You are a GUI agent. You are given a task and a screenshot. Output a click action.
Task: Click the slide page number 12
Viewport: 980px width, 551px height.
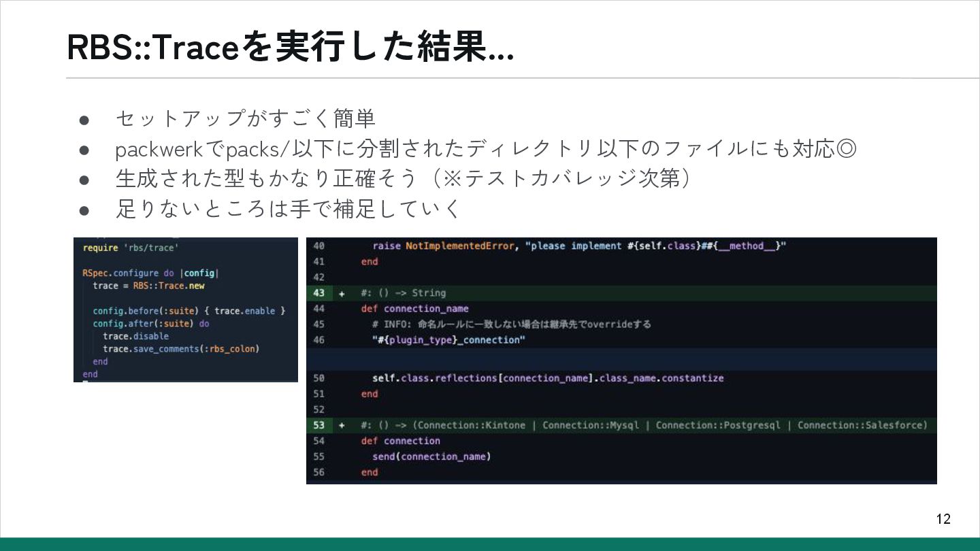[x=943, y=519]
